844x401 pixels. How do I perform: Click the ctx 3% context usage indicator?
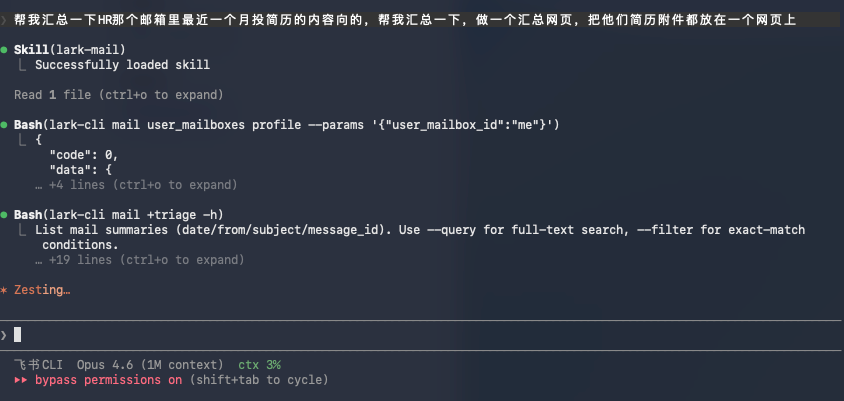(259, 365)
